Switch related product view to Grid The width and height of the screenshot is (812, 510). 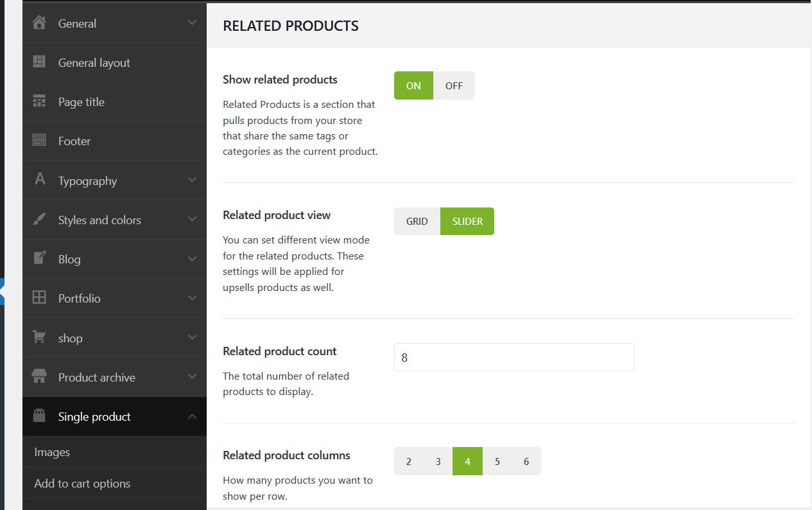pos(417,222)
